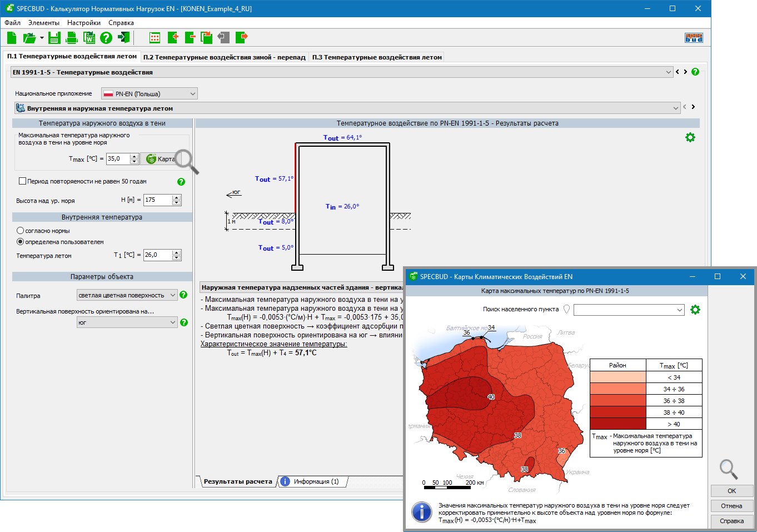The height and width of the screenshot is (532, 757).
Task: Click the remove element minus icon
Action: [190, 38]
